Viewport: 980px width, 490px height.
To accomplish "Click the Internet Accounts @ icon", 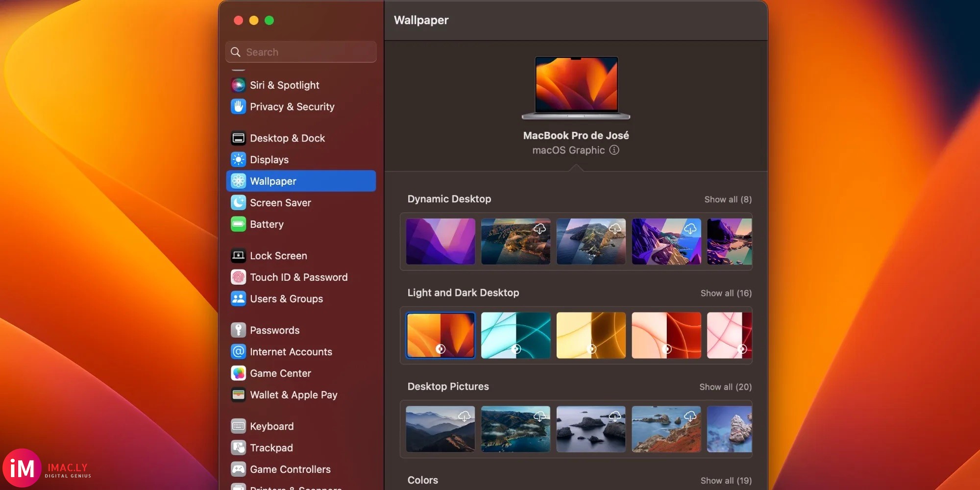I will 238,352.
